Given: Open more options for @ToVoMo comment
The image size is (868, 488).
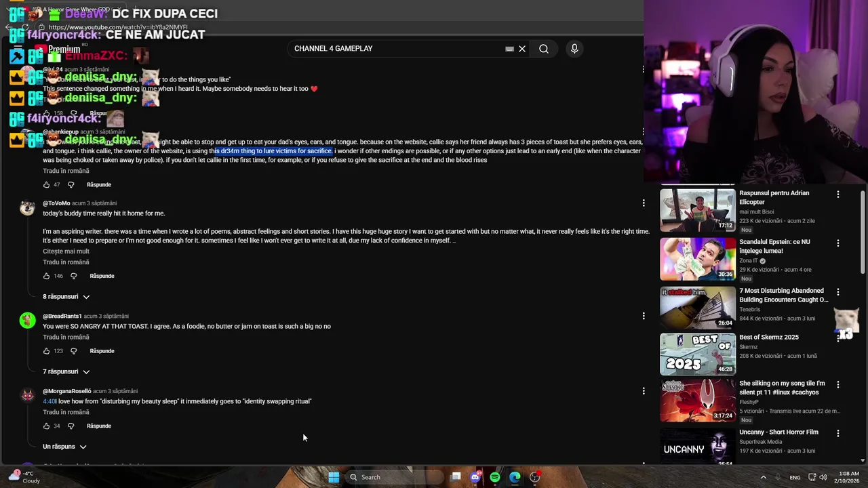Looking at the screenshot, I should [x=644, y=203].
